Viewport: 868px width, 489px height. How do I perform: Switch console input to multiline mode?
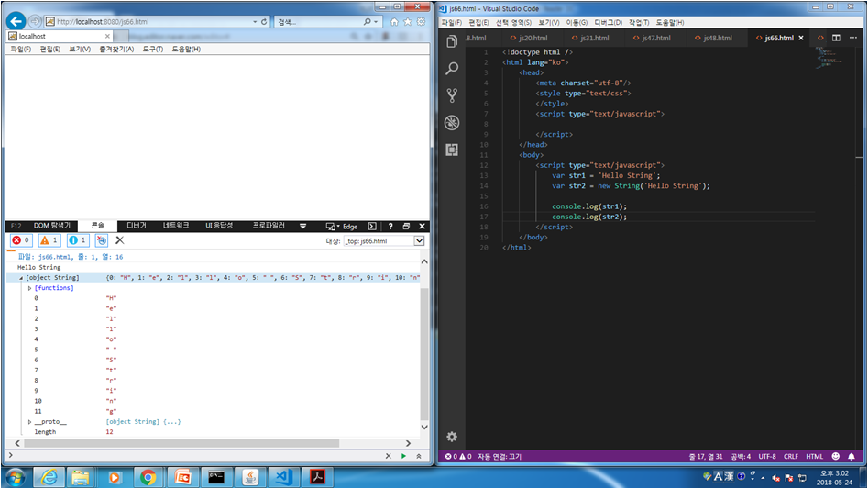[x=419, y=456]
